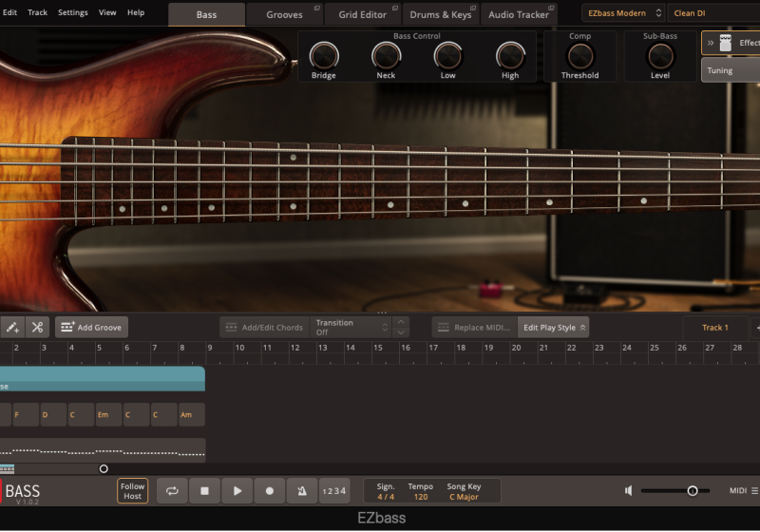Click the Transition up arrow
This screenshot has width=760, height=532.
[x=401, y=322]
